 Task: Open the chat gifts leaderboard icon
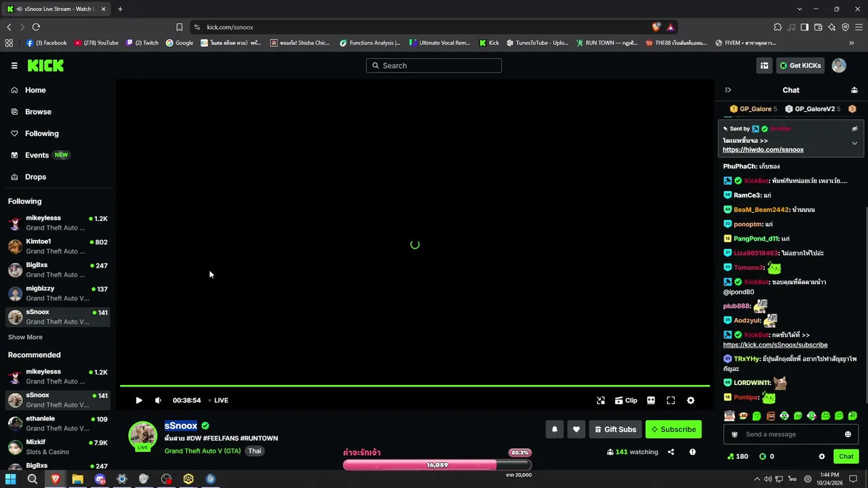854,90
